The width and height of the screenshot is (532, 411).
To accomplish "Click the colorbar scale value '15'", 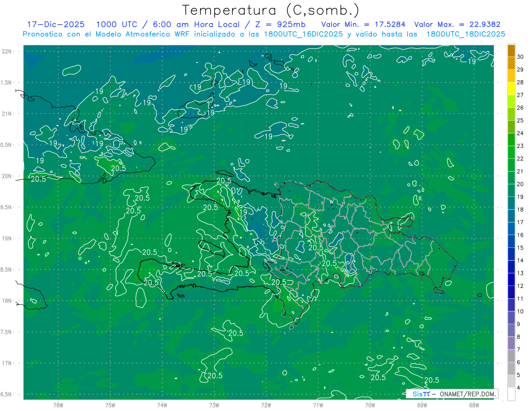I will (520, 248).
